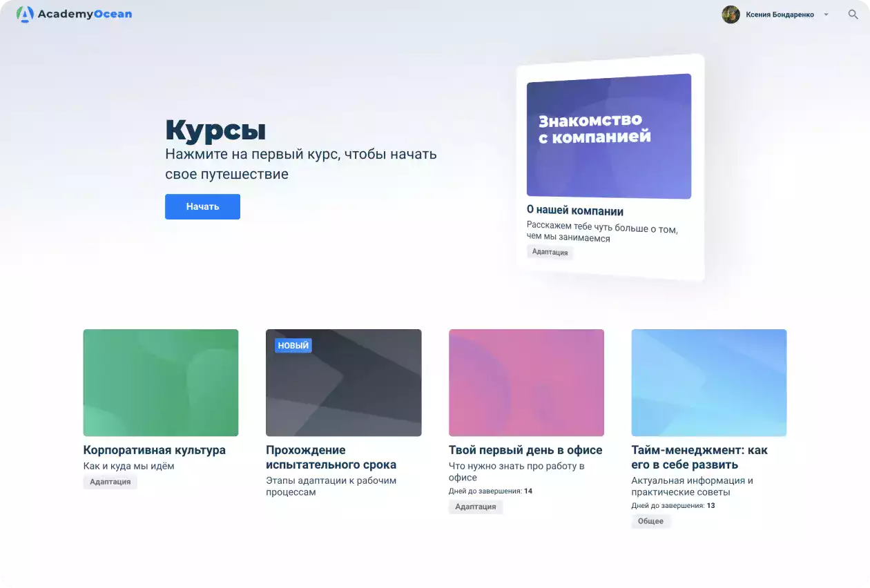Click the AcademyOcean logo

72,13
